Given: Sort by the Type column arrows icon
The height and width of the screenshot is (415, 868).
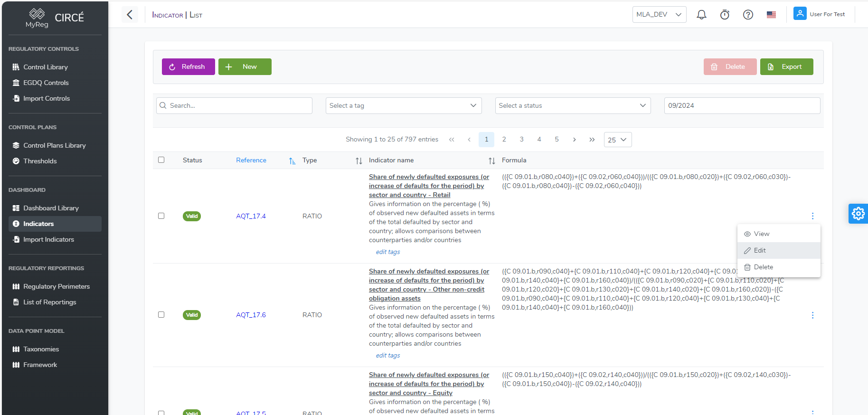Looking at the screenshot, I should click(359, 161).
